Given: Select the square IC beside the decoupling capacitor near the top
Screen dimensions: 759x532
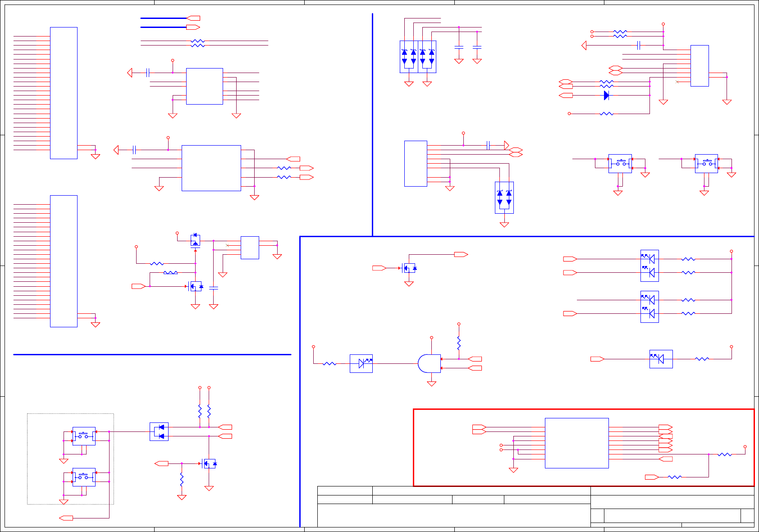Looking at the screenshot, I should [x=205, y=86].
